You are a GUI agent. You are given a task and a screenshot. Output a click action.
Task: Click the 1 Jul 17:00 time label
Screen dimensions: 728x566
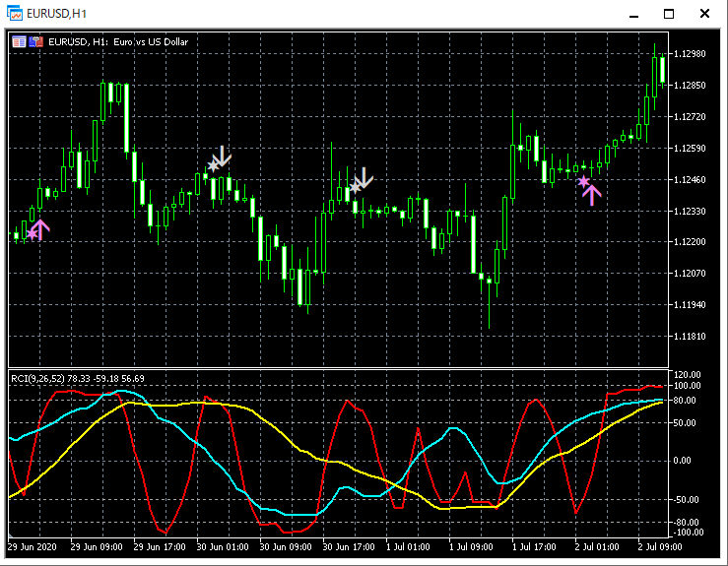point(534,547)
